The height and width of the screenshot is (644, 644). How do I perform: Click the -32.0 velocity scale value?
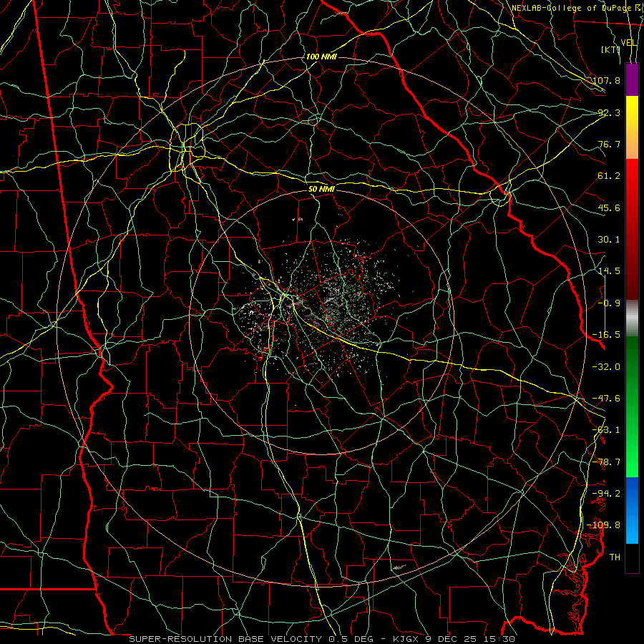606,367
